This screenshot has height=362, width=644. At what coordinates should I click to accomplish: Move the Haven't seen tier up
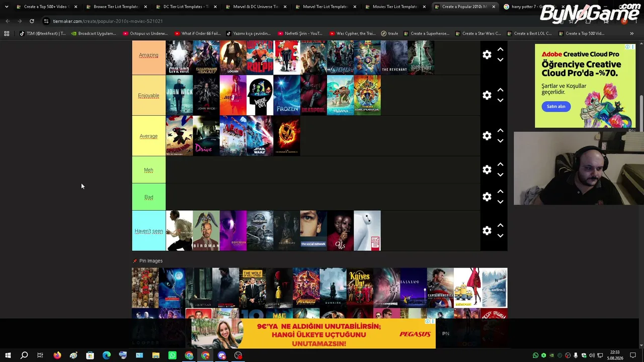coord(500,225)
